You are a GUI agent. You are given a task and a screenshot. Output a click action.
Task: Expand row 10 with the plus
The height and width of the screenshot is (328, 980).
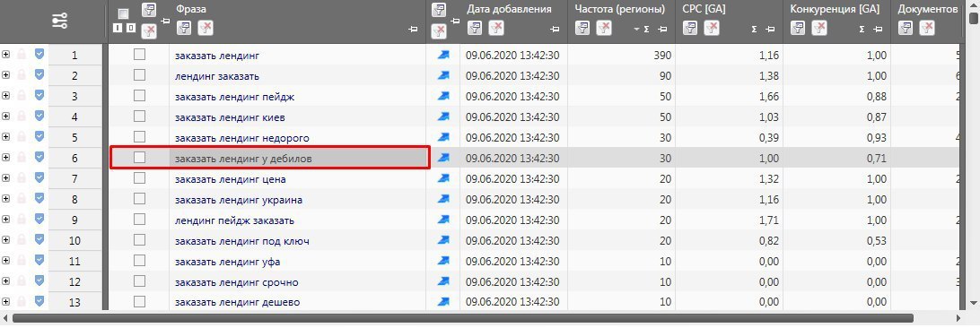(x=6, y=240)
